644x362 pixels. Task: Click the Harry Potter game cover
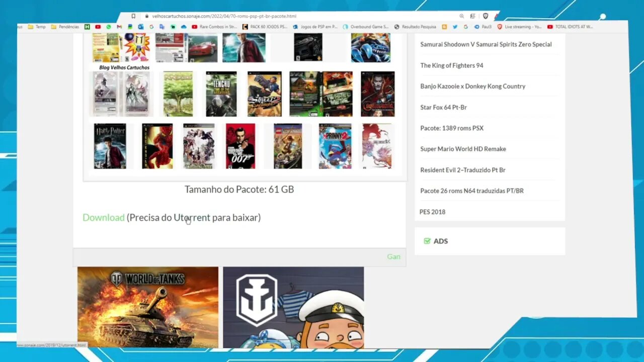pyautogui.click(x=110, y=146)
